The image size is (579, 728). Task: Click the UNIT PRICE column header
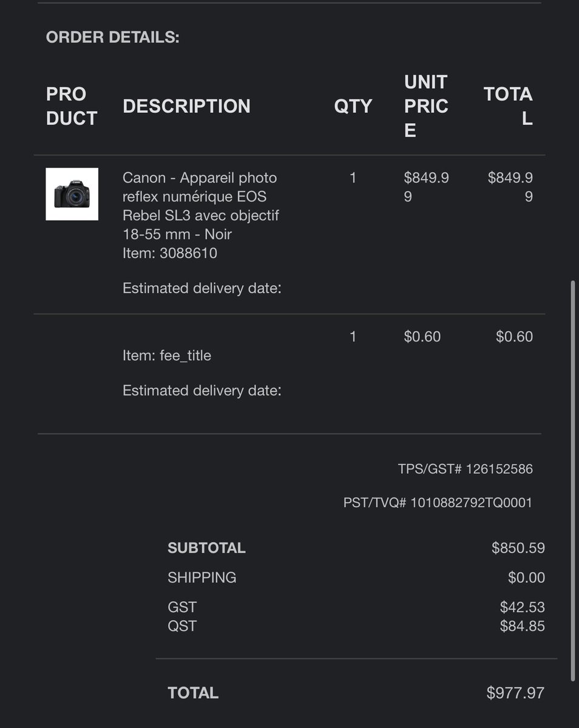coord(427,106)
